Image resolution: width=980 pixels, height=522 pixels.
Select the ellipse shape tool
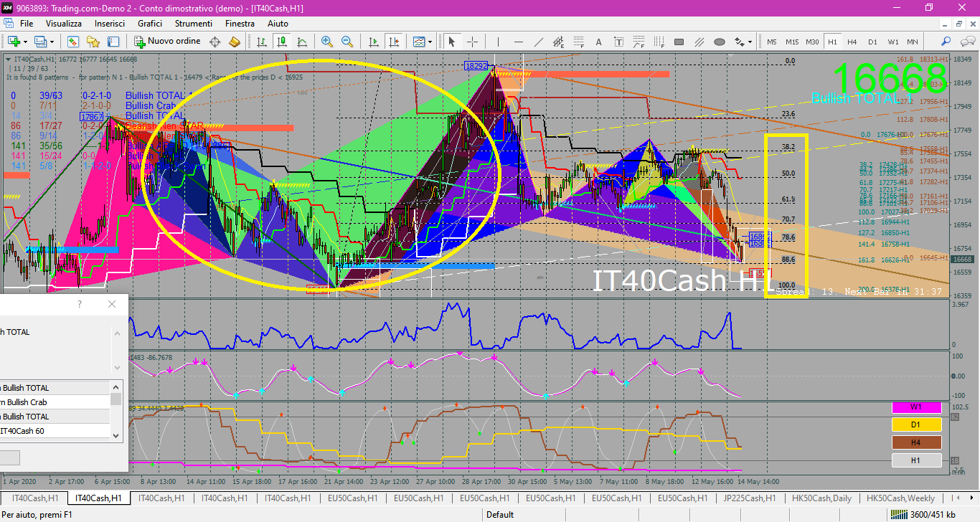click(x=720, y=42)
